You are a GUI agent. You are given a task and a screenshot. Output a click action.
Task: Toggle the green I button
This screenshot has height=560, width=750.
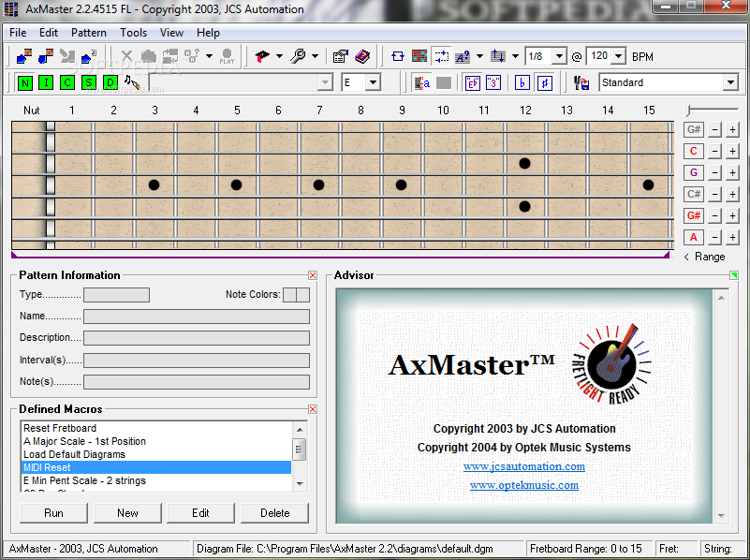[x=46, y=82]
